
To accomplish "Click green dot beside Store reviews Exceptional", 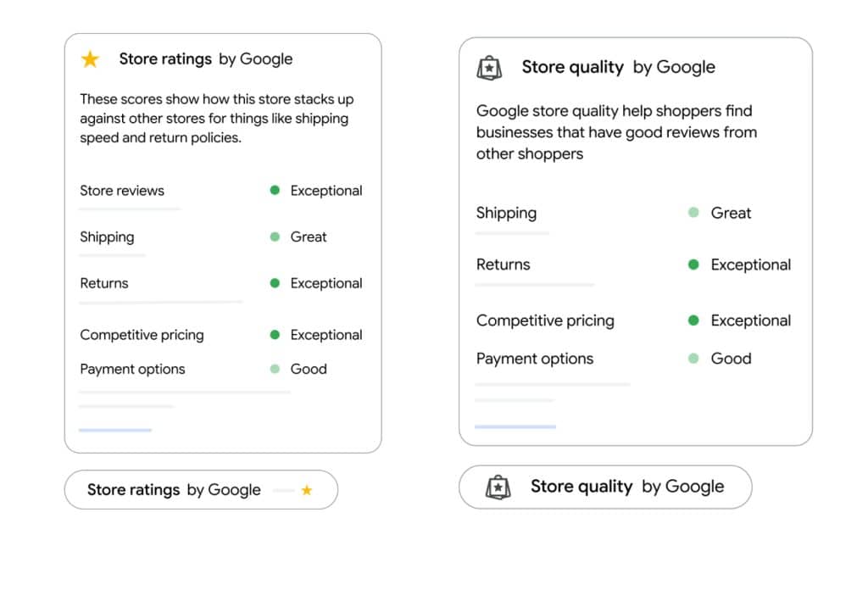I will pyautogui.click(x=275, y=191).
